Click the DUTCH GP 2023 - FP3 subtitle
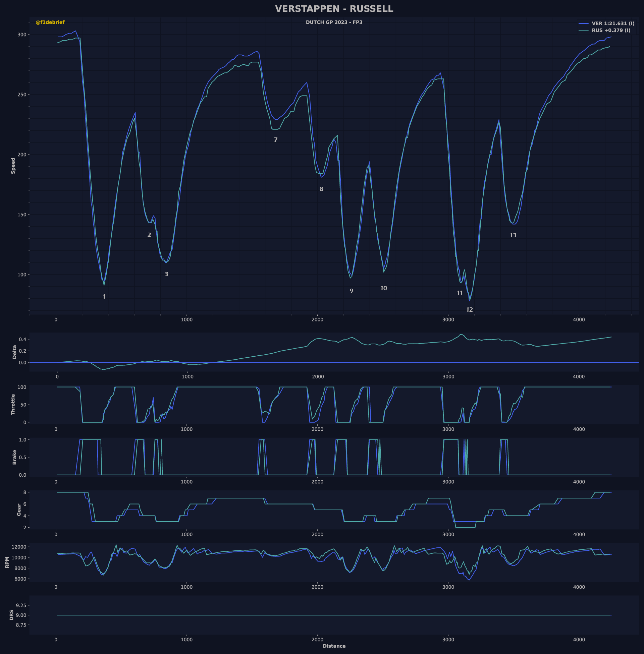This screenshot has height=654, width=644. 334,22
